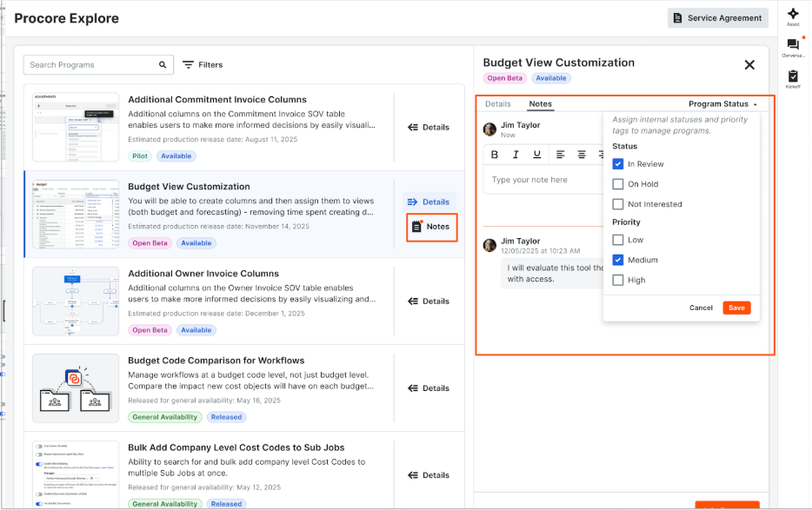Click Bulk Add Company Level Cost Codes title
This screenshot has width=812, height=510.
236,447
